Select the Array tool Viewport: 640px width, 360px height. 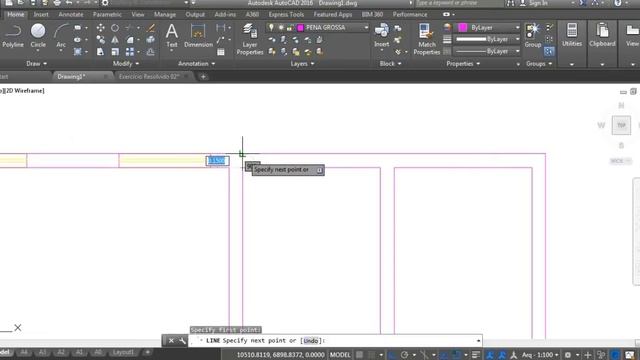130,52
